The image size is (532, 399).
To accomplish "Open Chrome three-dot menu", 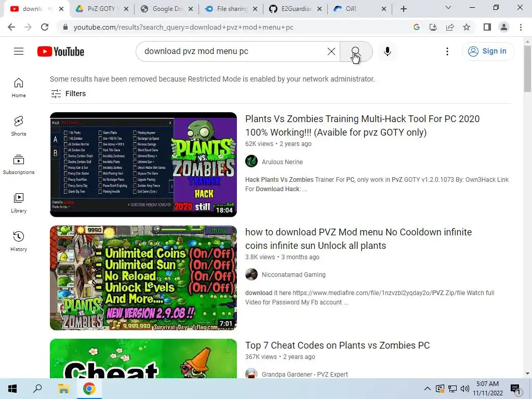I will click(521, 27).
